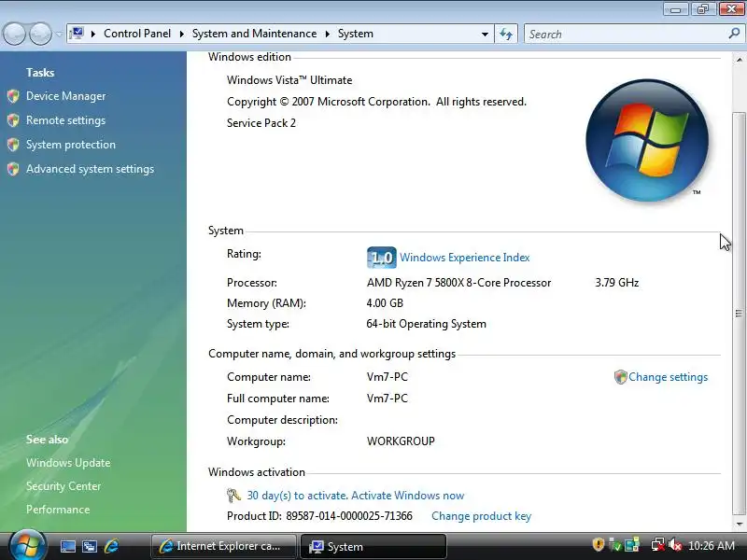The width and height of the screenshot is (747, 560).
Task: Open the Windows Start orb
Action: 27,546
